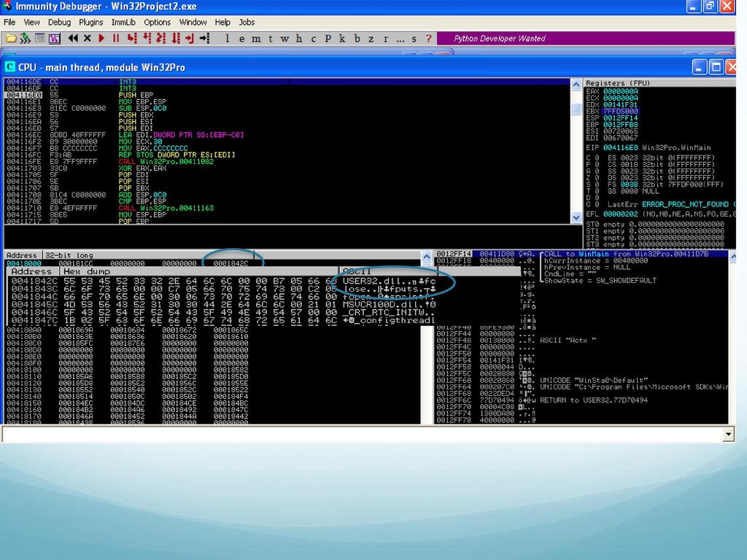Open Threads window via the 't' button
This screenshot has height=560, width=747.
pos(271,39)
